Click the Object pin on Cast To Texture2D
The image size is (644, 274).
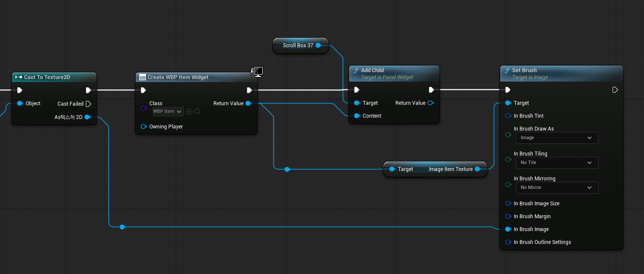pos(20,104)
